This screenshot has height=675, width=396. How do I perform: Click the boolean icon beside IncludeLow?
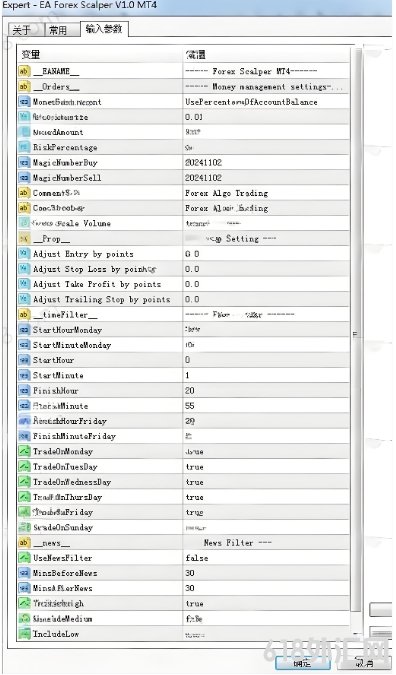tap(24, 634)
